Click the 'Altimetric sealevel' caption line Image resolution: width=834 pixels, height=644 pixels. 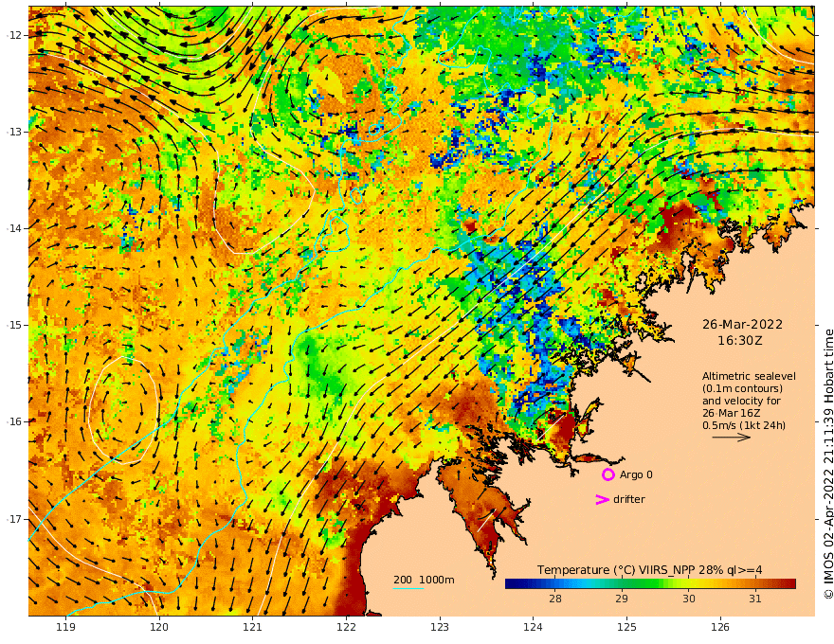pyautogui.click(x=749, y=376)
